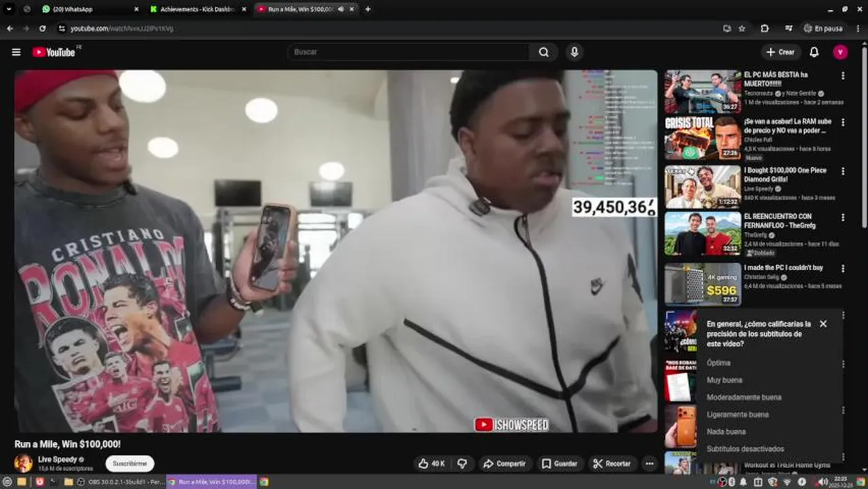The width and height of the screenshot is (868, 489).
Task: Go back in browser history
Action: 10,29
